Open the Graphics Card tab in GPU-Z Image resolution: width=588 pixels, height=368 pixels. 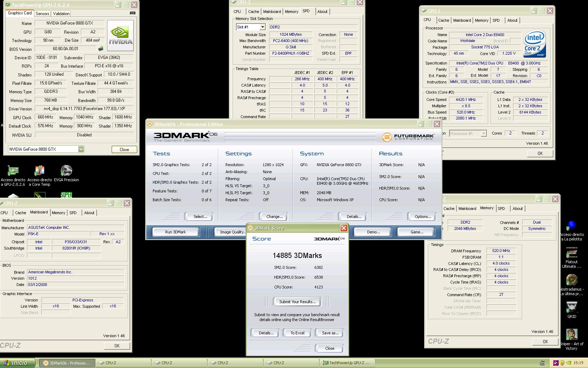coord(20,13)
